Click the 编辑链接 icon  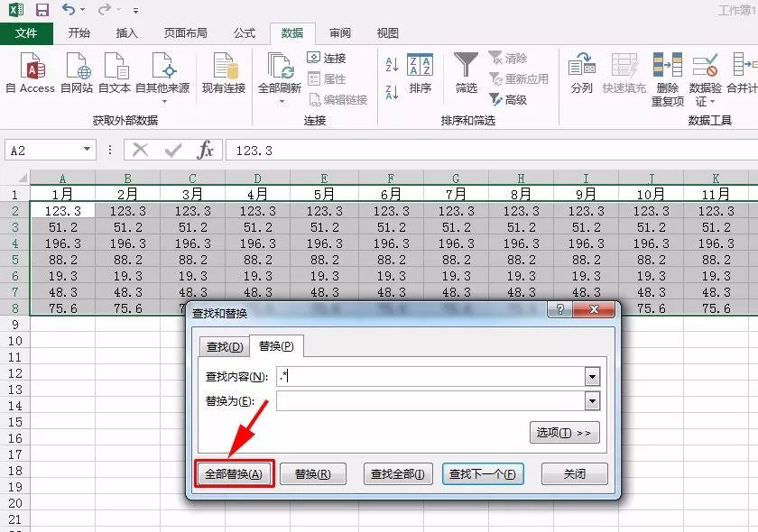[x=315, y=99]
